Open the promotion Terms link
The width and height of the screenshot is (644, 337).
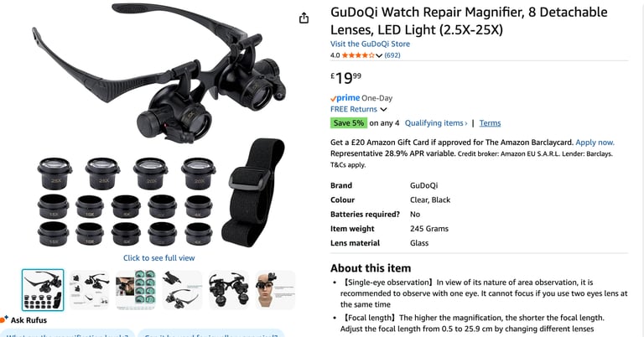[490, 122]
